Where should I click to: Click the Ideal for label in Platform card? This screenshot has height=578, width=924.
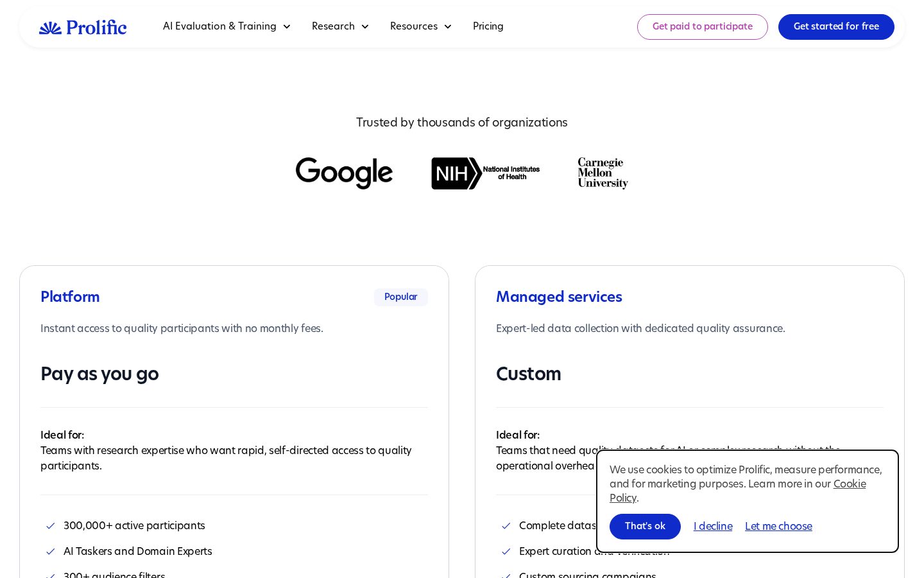click(62, 435)
